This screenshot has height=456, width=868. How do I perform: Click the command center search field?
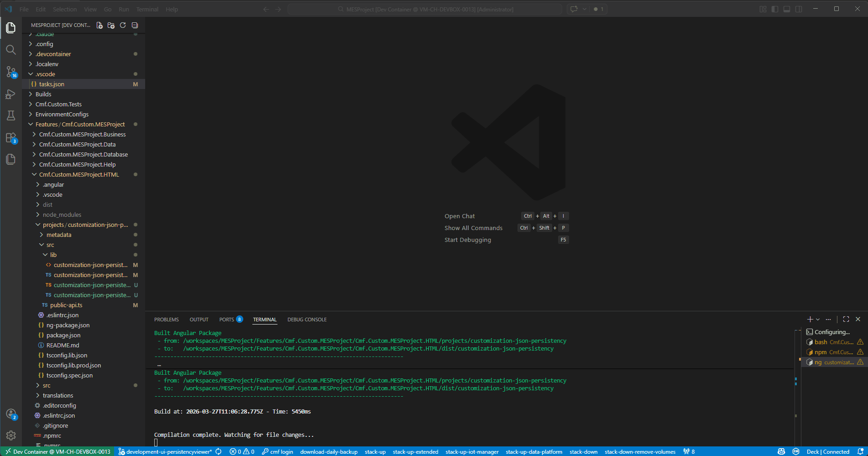pos(424,9)
